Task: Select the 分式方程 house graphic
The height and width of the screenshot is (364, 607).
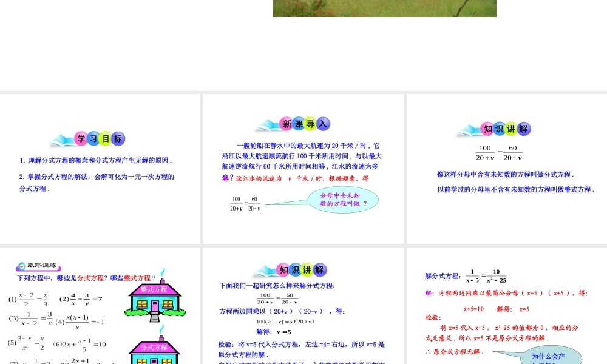Action: [154, 351]
